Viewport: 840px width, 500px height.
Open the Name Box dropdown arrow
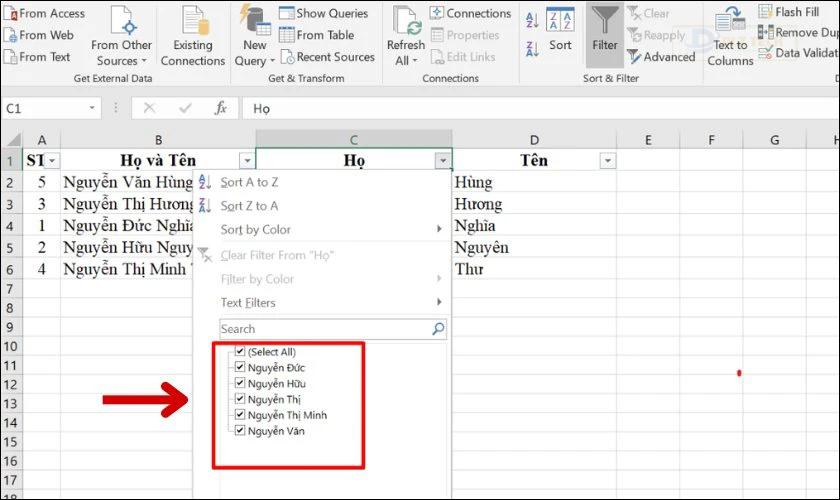tap(92, 108)
